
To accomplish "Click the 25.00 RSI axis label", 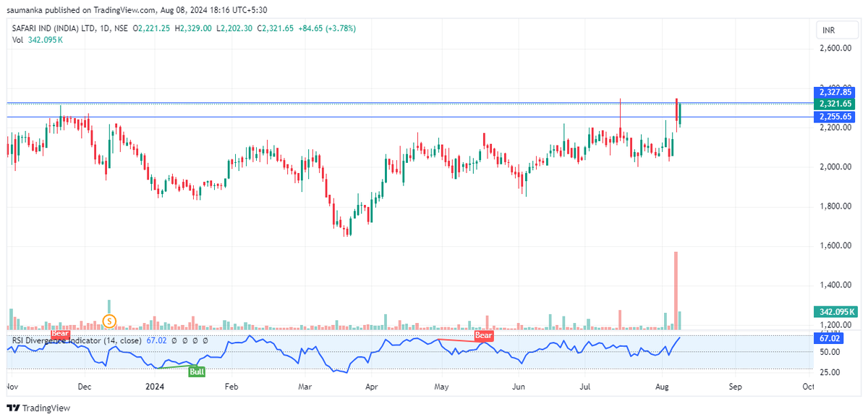I will [x=830, y=372].
